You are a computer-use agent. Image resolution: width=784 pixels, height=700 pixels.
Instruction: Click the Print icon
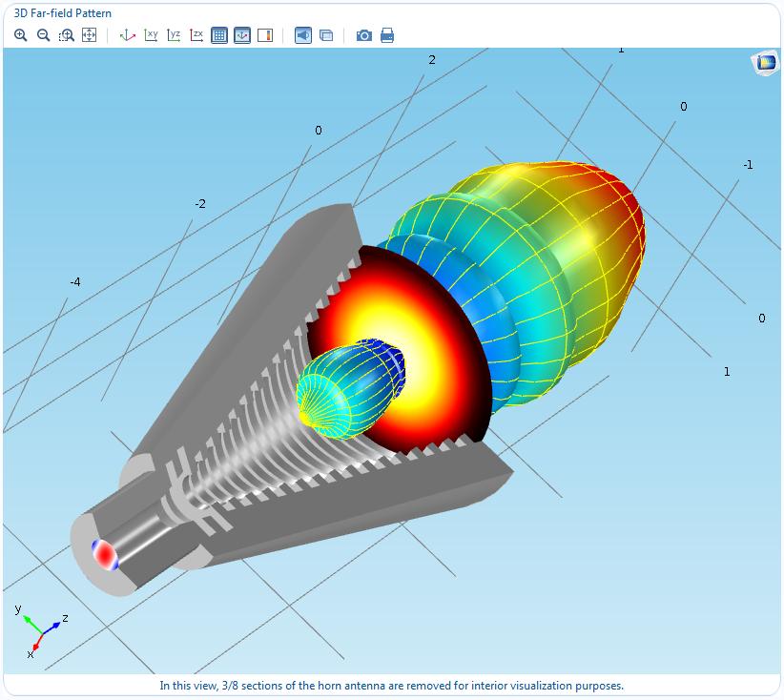tap(387, 35)
